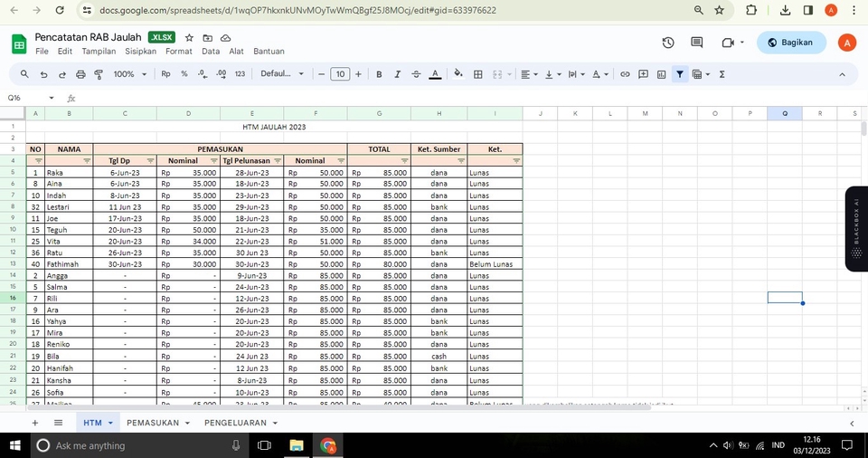Image resolution: width=868 pixels, height=458 pixels.
Task: Open the Tampilan menu
Action: 99,51
